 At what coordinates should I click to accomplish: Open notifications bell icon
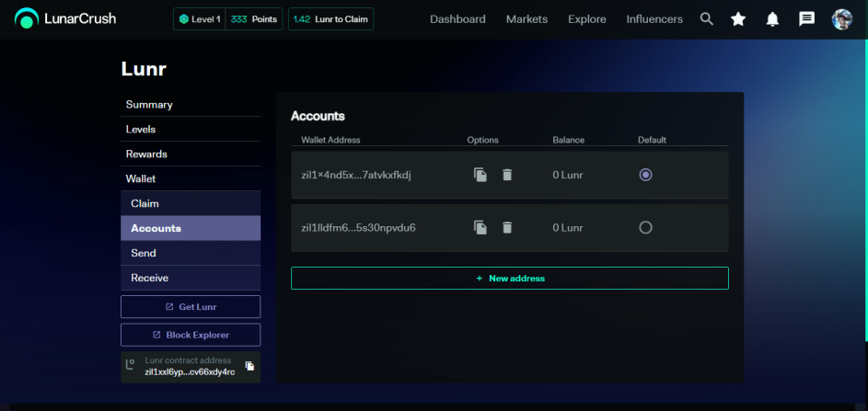[x=772, y=19]
